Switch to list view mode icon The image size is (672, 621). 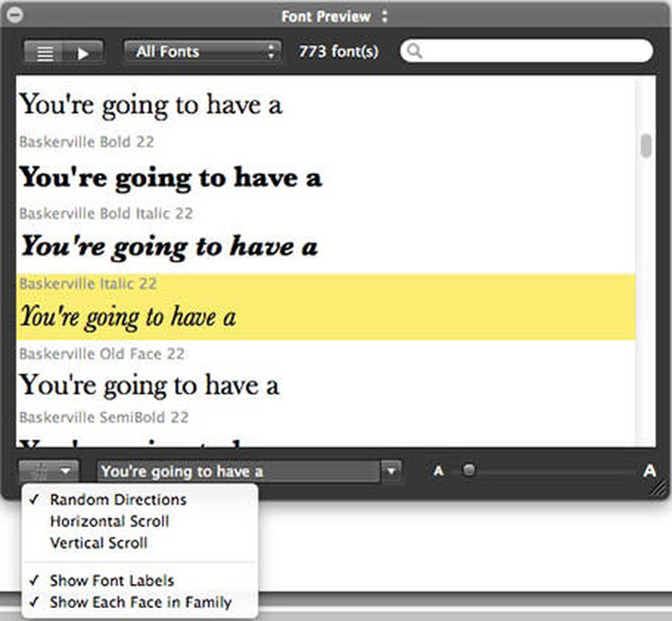click(x=45, y=53)
